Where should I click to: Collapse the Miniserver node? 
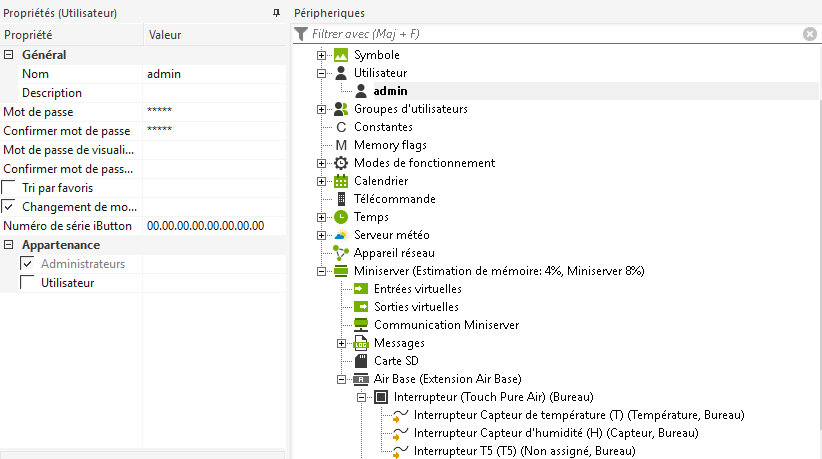[321, 271]
